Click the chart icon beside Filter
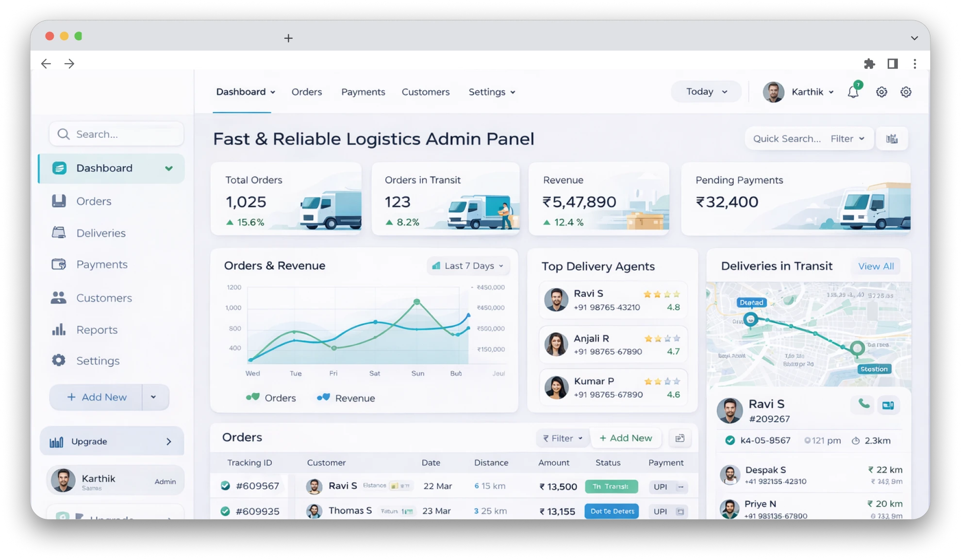This screenshot has height=560, width=961. click(892, 139)
